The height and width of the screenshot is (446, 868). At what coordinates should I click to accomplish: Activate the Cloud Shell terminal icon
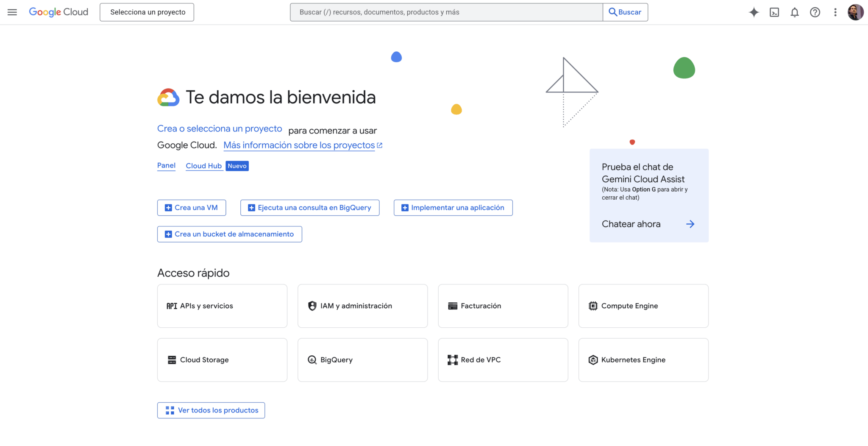click(775, 12)
